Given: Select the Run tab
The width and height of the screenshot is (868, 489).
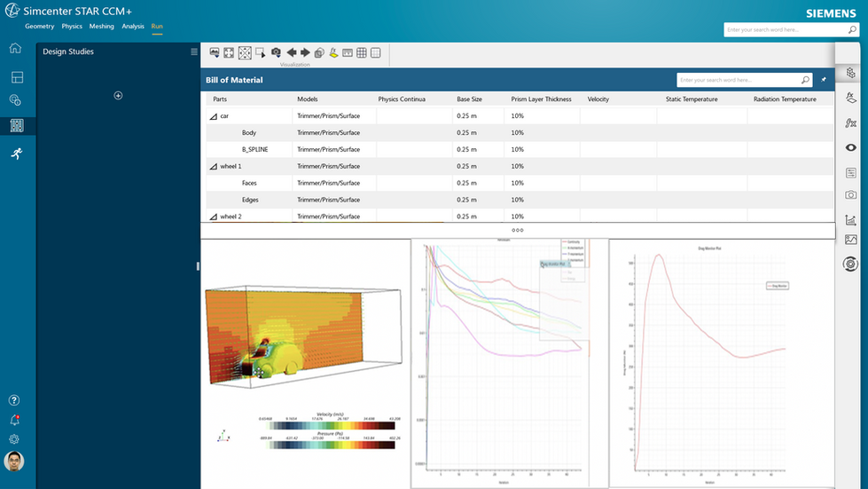Looking at the screenshot, I should click(x=157, y=26).
